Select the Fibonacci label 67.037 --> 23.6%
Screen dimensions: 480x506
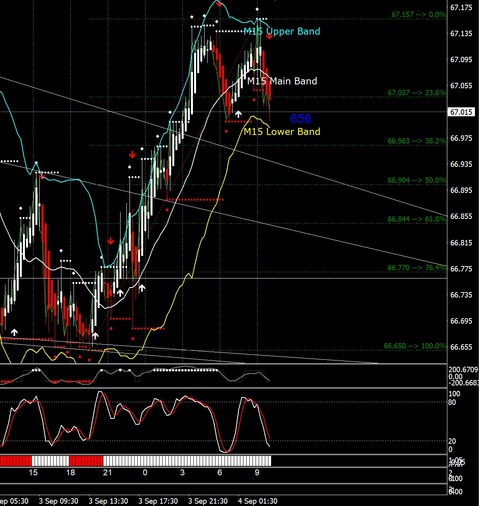pos(416,92)
